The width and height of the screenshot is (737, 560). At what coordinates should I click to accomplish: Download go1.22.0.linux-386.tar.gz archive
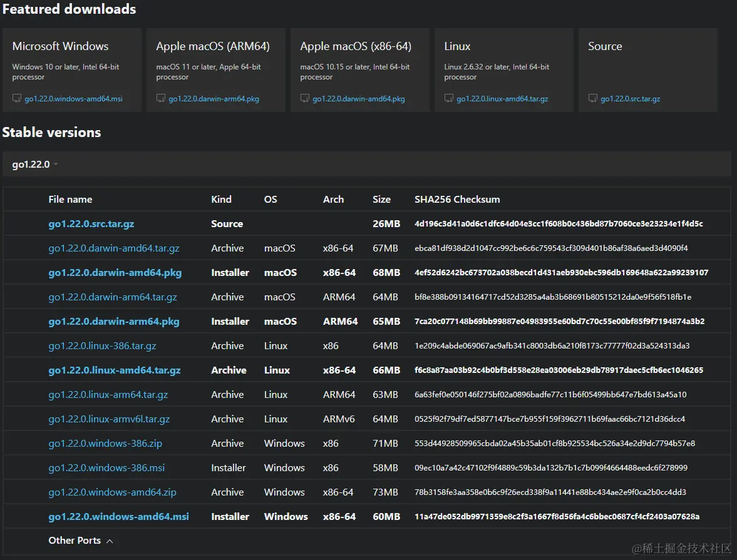pyautogui.click(x=103, y=346)
